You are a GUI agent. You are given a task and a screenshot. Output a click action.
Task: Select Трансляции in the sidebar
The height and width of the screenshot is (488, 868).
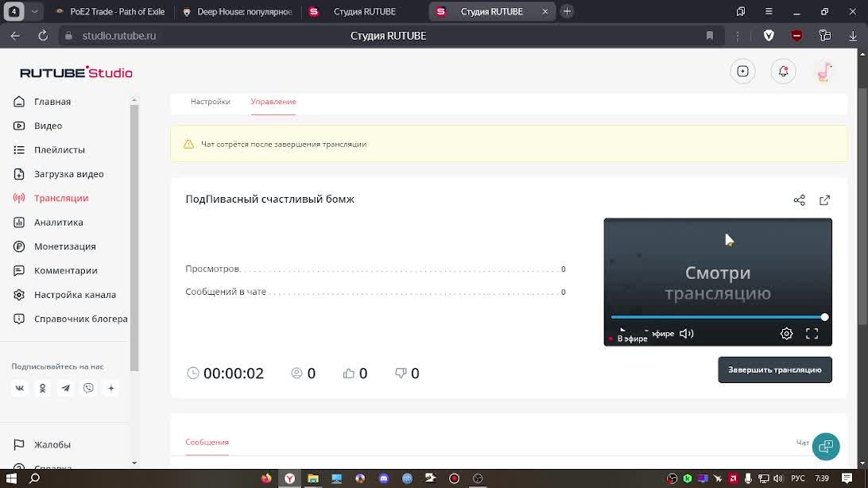tap(61, 198)
